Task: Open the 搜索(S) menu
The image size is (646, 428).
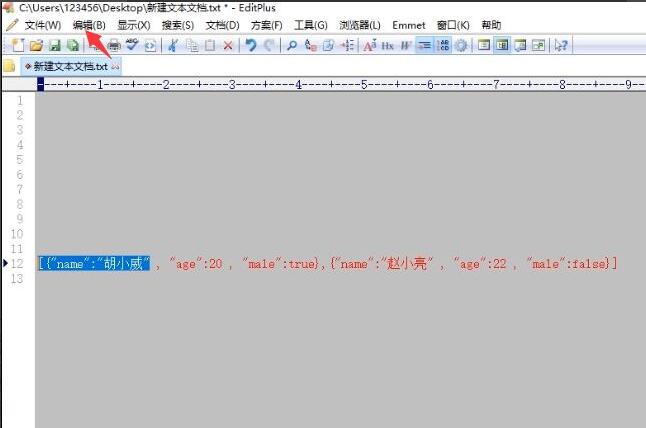Action: (178, 25)
